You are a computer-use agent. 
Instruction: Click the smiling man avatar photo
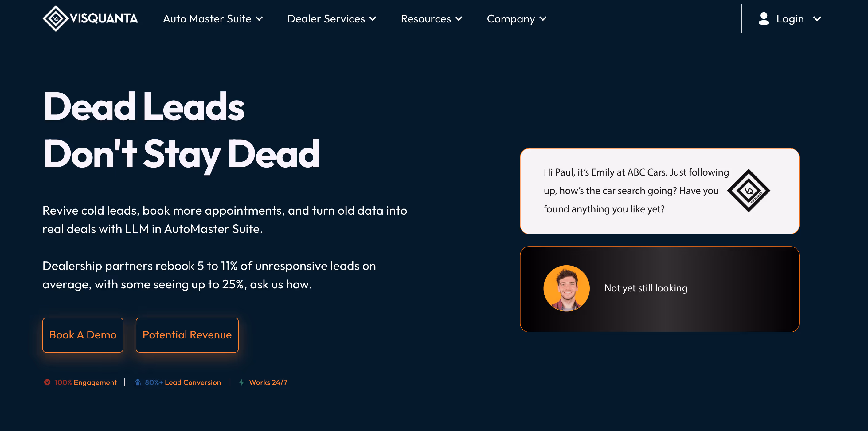coord(566,288)
